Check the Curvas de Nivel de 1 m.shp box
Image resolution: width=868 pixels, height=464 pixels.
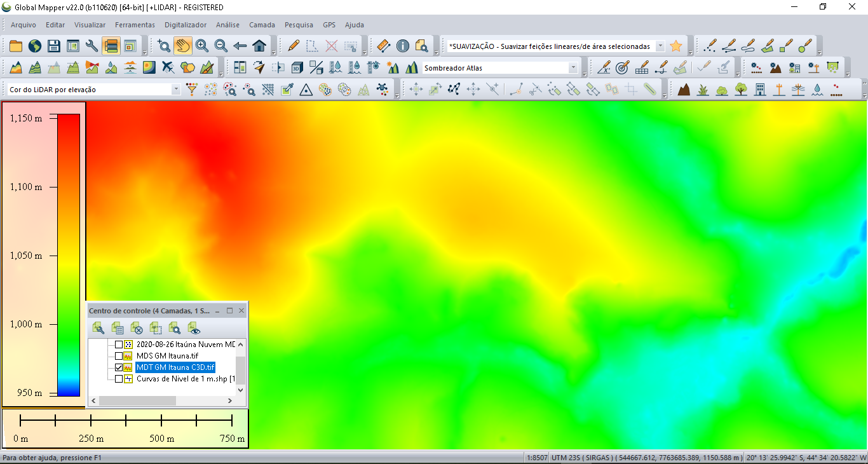point(119,379)
